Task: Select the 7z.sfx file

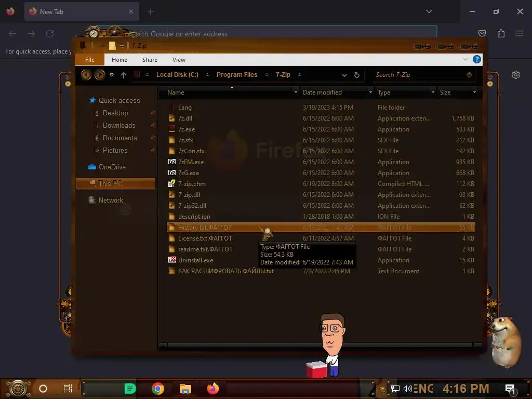Action: click(185, 140)
